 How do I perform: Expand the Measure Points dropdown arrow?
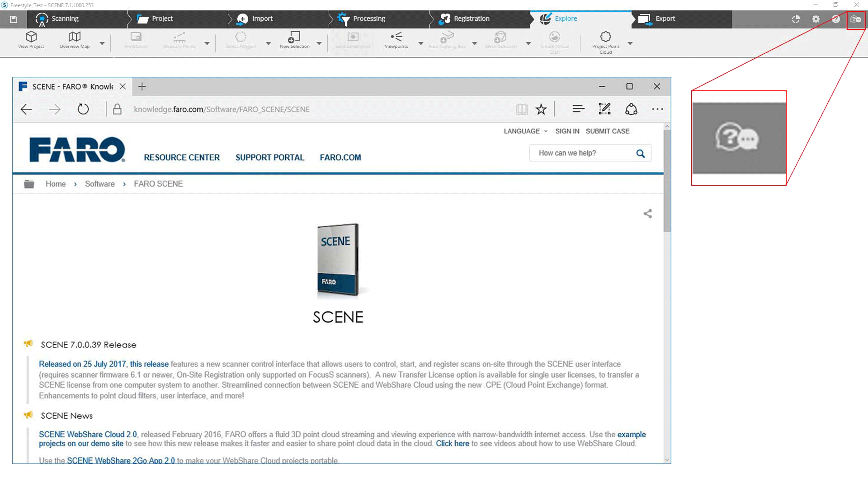pyautogui.click(x=207, y=43)
